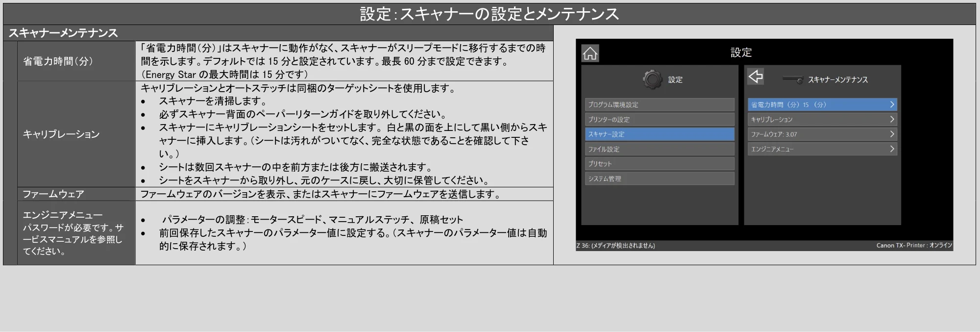Click キャリブレーション table row label
This screenshot has width=980, height=332.
(61, 134)
